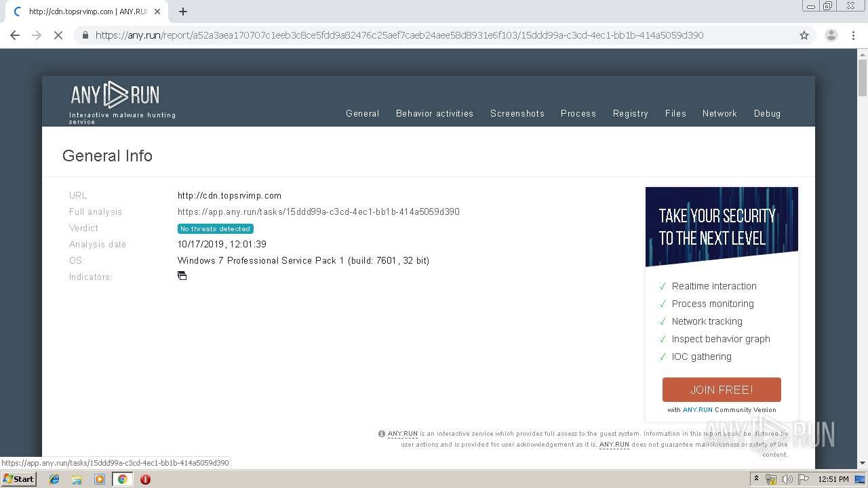Click the ANY.RUN logo

click(115, 95)
